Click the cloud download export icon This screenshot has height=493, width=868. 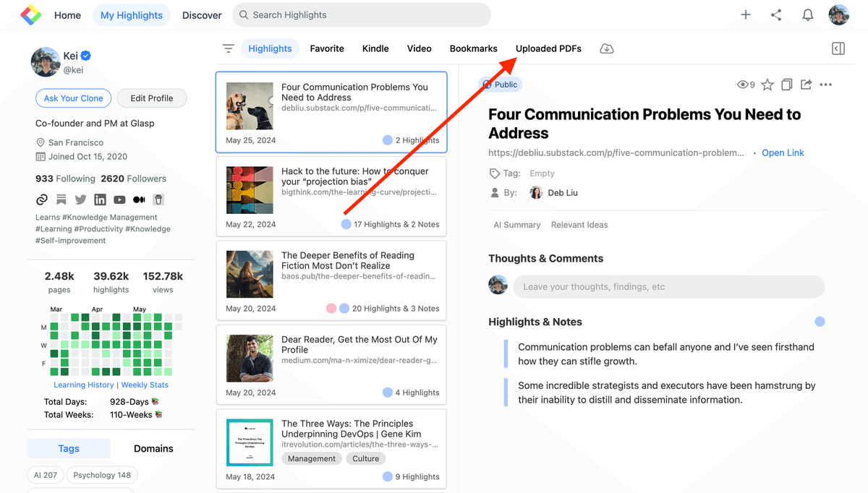click(607, 48)
